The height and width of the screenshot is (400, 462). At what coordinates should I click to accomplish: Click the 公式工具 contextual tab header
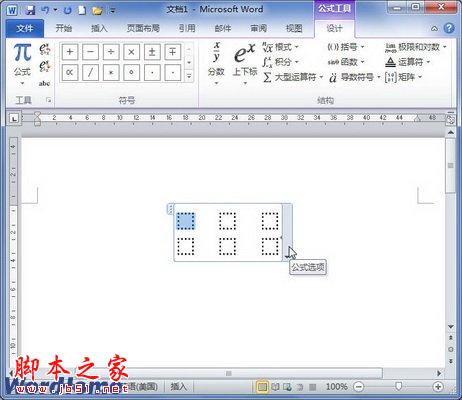click(334, 9)
